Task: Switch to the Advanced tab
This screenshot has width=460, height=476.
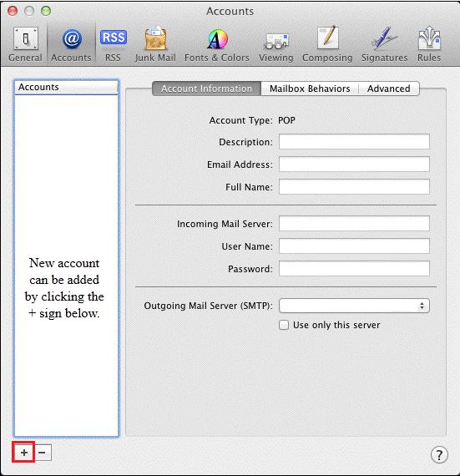Action: tap(389, 89)
